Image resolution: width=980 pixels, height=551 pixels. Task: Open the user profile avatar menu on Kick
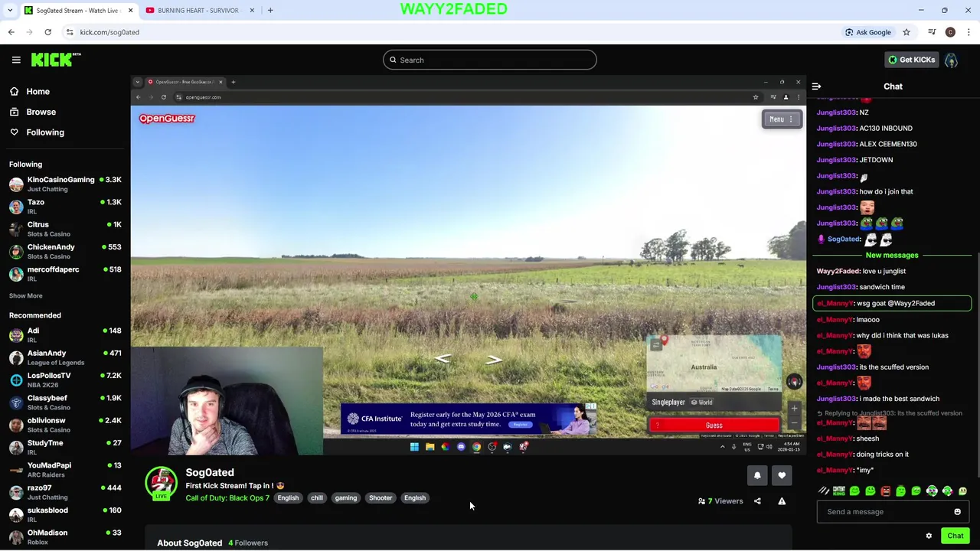coord(951,60)
